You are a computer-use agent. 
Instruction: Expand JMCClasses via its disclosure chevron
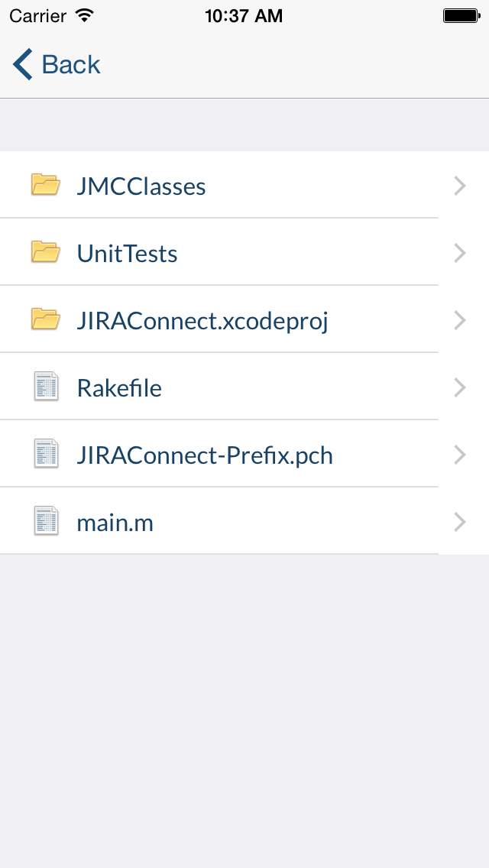(460, 186)
